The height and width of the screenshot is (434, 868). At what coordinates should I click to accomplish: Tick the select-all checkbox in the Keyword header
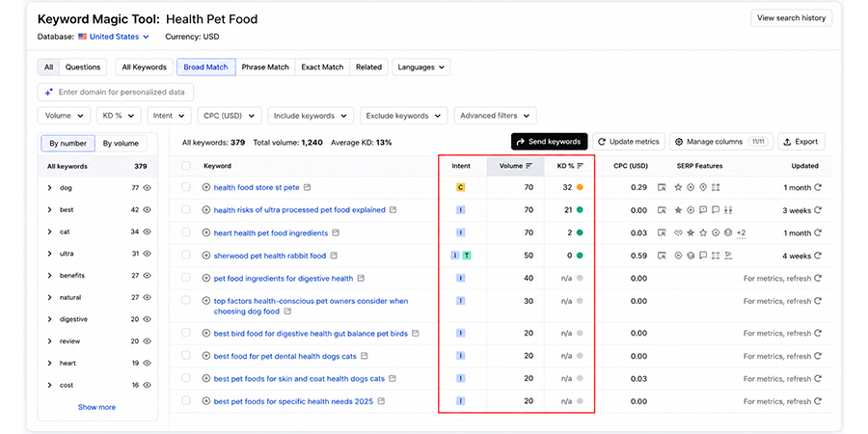coord(186,166)
